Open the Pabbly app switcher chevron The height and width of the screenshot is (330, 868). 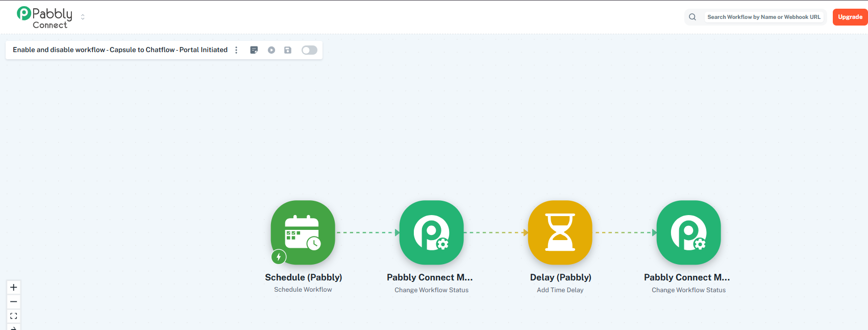[x=83, y=17]
